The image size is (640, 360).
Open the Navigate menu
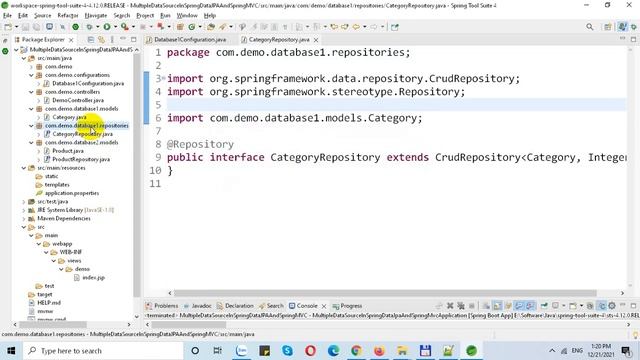click(96, 16)
